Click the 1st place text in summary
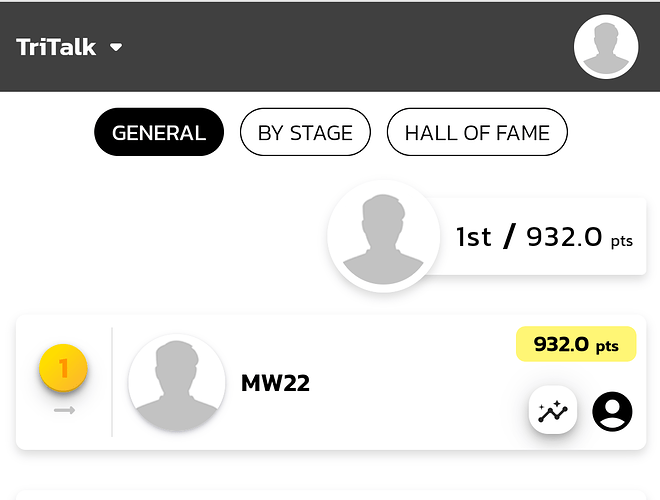This screenshot has width=660, height=500. pos(474,237)
